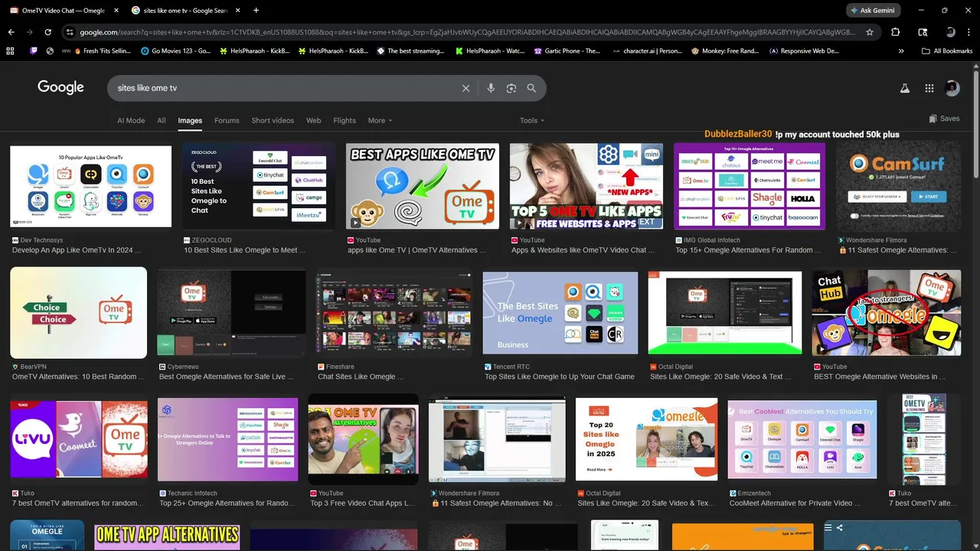Screen dimensions: 980x551
Task: Switch to the Forums tab
Action: (227, 120)
